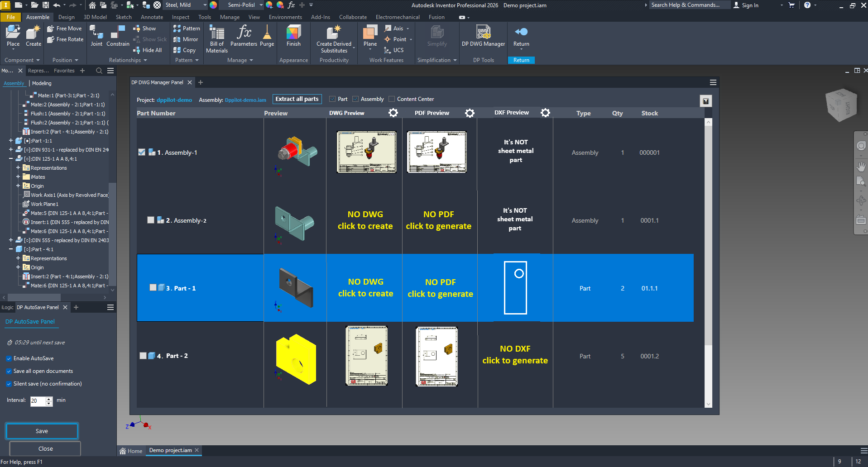The width and height of the screenshot is (868, 467).
Task: Click the work Axis tool
Action: coord(394,29)
